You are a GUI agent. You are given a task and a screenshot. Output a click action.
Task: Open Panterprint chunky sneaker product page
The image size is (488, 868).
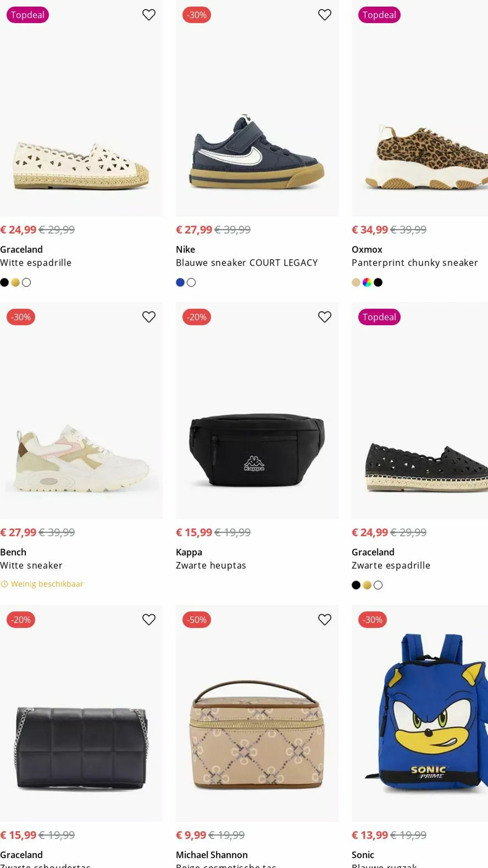415,263
